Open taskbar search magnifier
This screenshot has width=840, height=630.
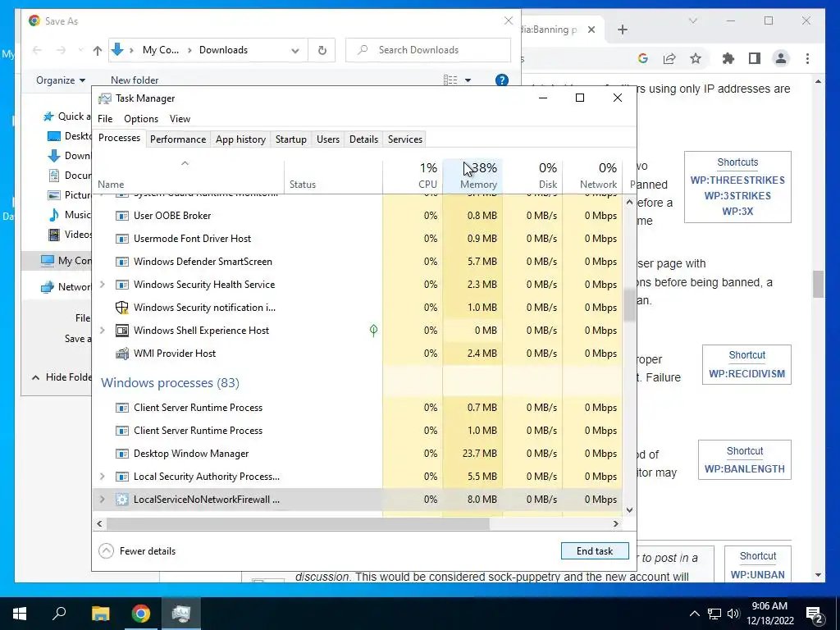click(59, 614)
